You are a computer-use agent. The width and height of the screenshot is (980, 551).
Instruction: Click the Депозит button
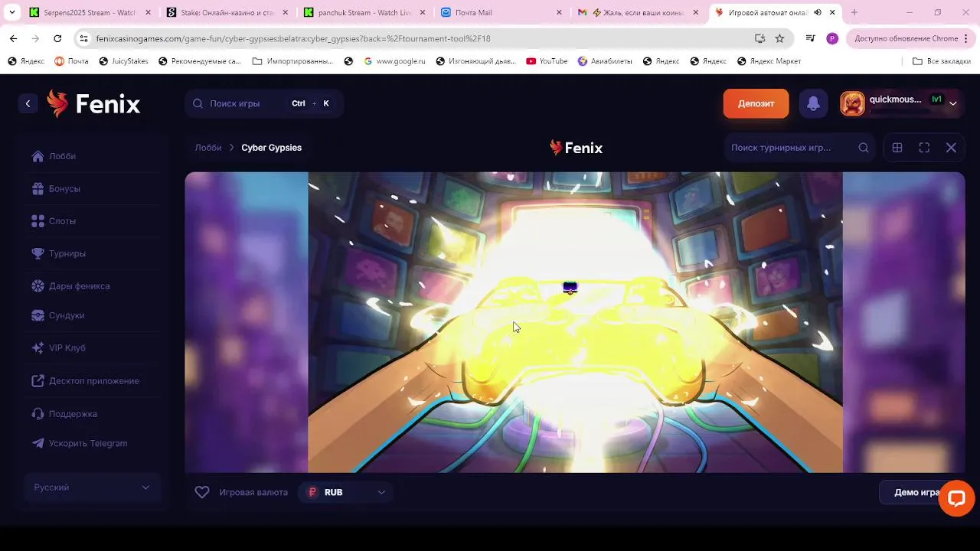756,103
